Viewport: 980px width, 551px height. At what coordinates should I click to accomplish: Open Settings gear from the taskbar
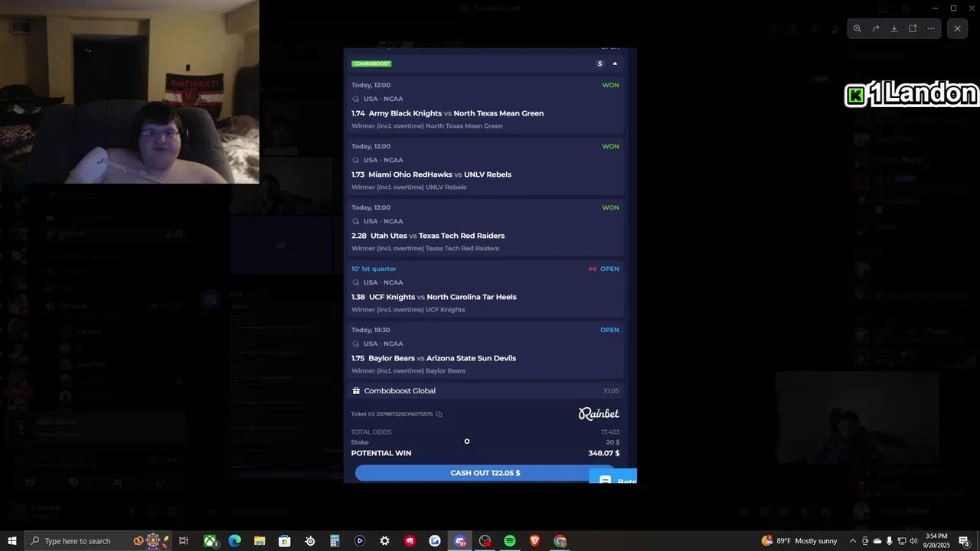384,541
